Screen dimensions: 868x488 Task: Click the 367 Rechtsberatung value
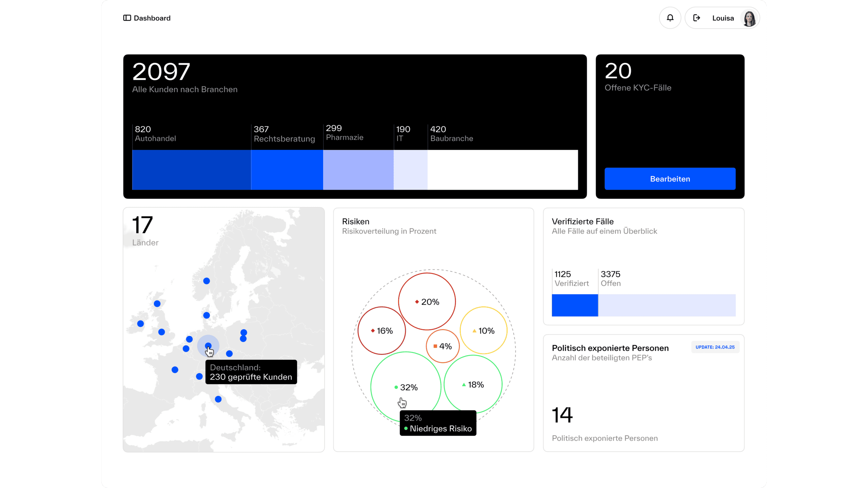pos(261,129)
